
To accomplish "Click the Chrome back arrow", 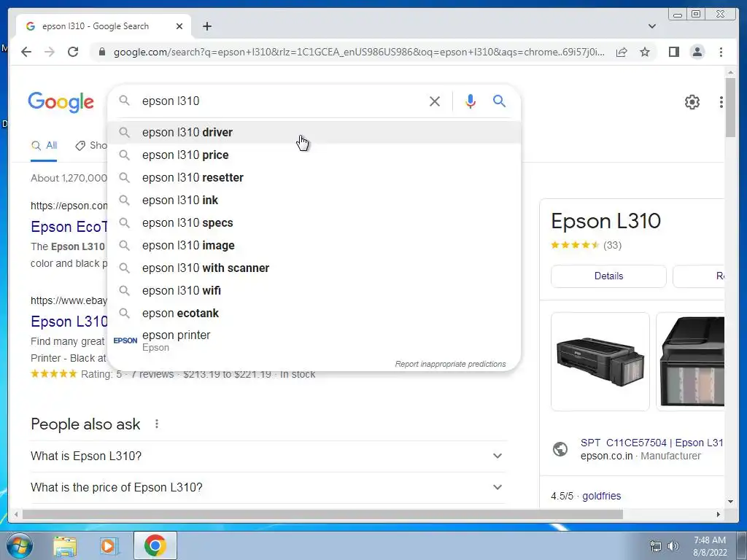I will click(x=26, y=52).
